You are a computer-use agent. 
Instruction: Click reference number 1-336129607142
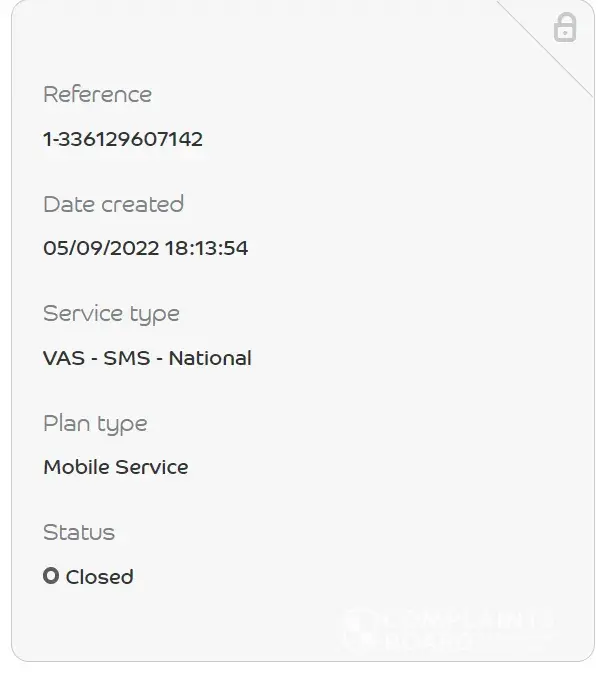pos(123,139)
